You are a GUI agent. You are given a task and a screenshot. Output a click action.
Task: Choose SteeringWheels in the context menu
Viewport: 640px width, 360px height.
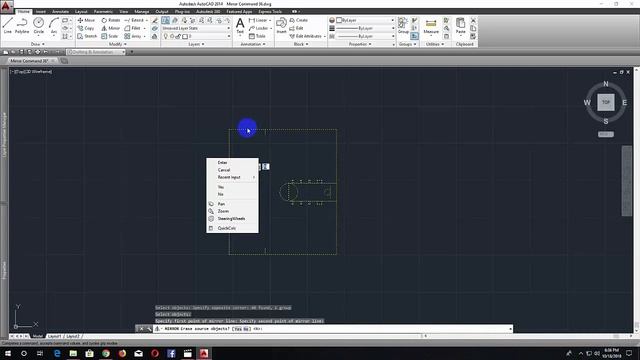[232, 218]
